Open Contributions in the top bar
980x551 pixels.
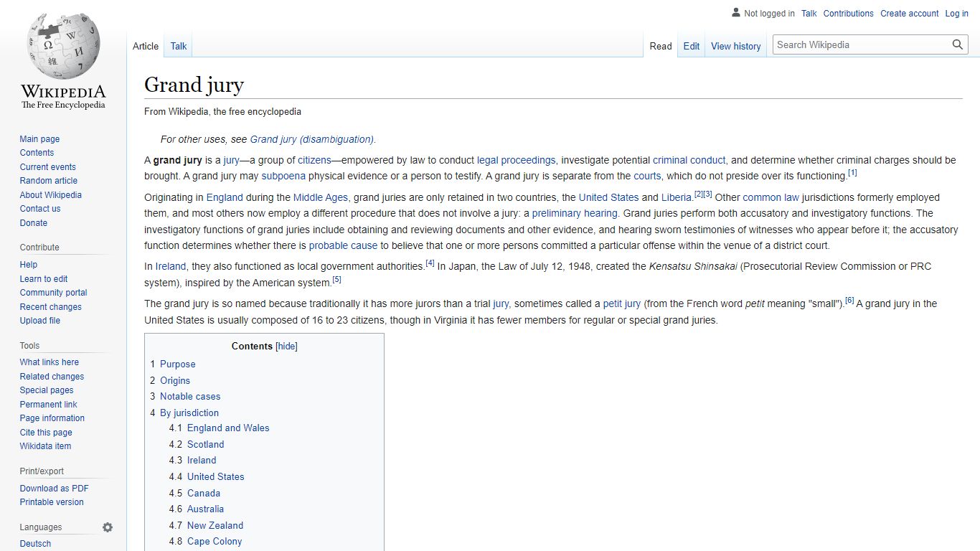(x=848, y=13)
